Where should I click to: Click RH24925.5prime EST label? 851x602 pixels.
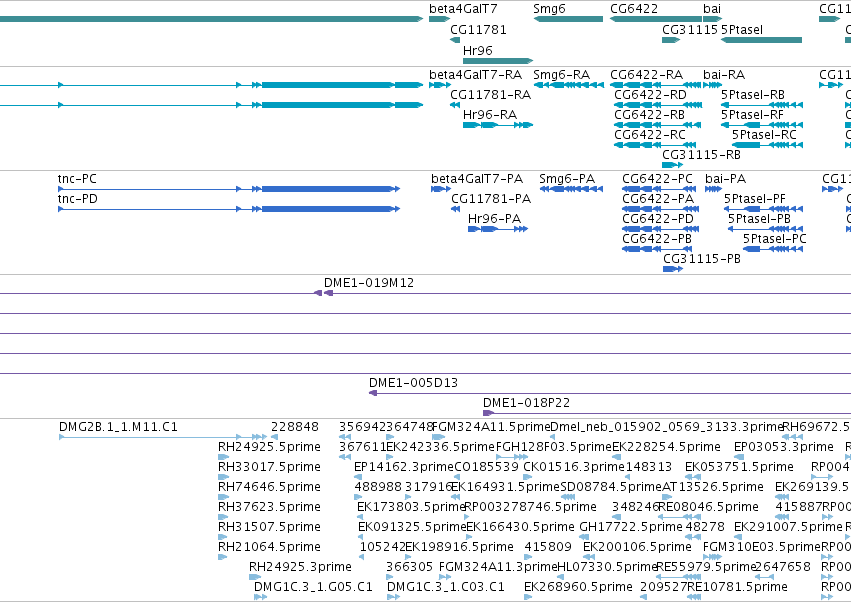[269, 447]
